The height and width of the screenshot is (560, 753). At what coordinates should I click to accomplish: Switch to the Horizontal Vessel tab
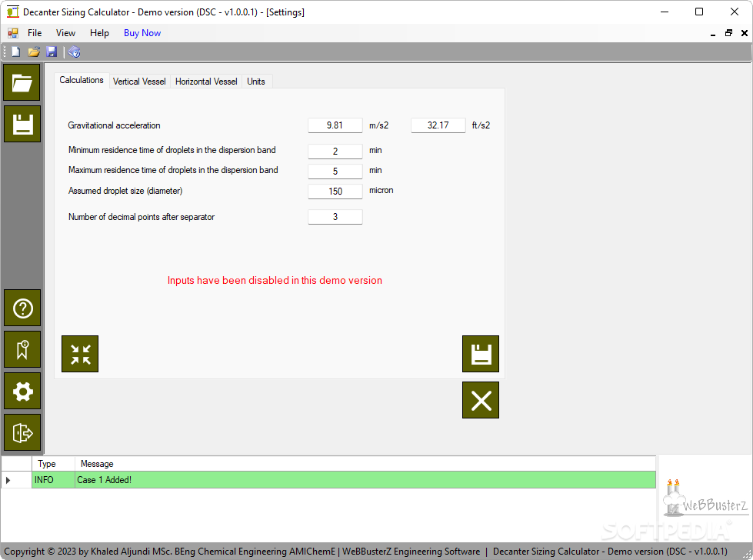206,82
